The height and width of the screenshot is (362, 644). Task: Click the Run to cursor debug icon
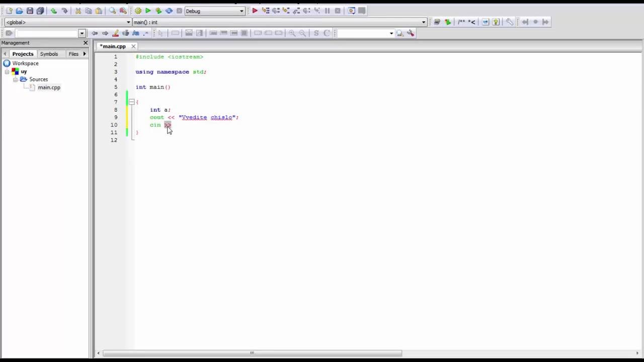266,11
